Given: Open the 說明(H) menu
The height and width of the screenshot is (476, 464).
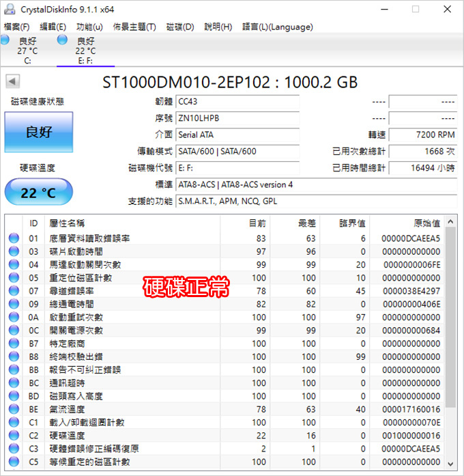Looking at the screenshot, I should (x=218, y=27).
